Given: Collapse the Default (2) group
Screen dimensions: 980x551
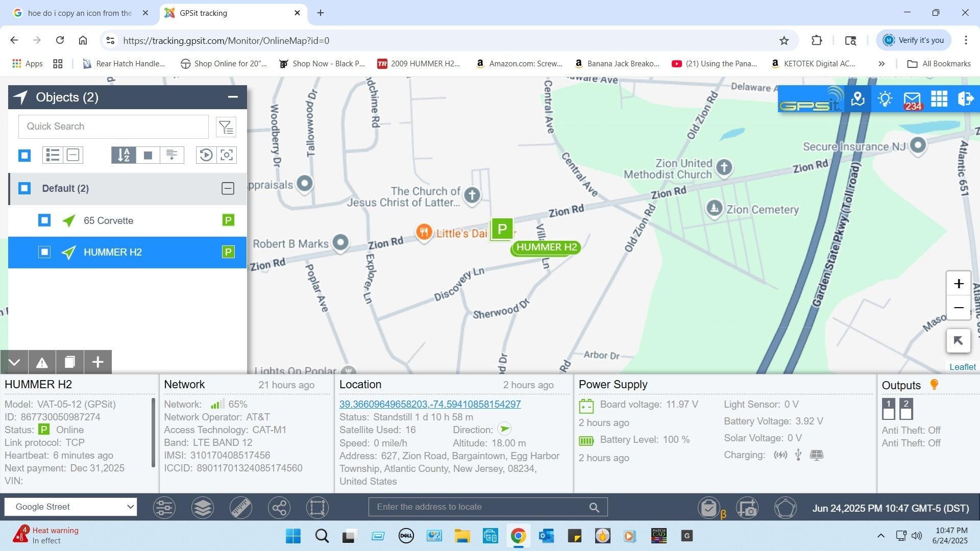Looking at the screenshot, I should coord(228,188).
